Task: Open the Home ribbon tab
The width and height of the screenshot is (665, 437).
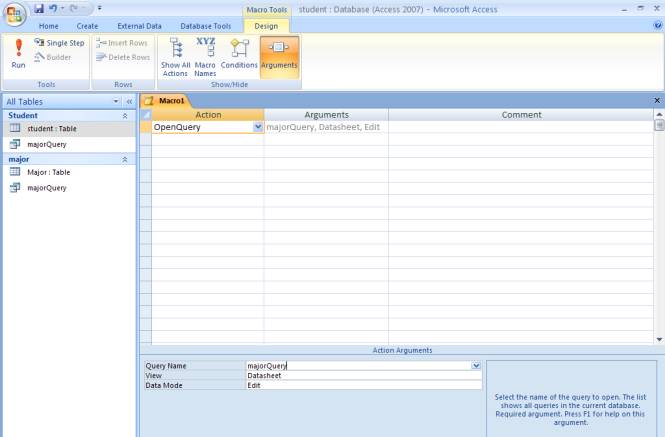Action: tap(49, 26)
